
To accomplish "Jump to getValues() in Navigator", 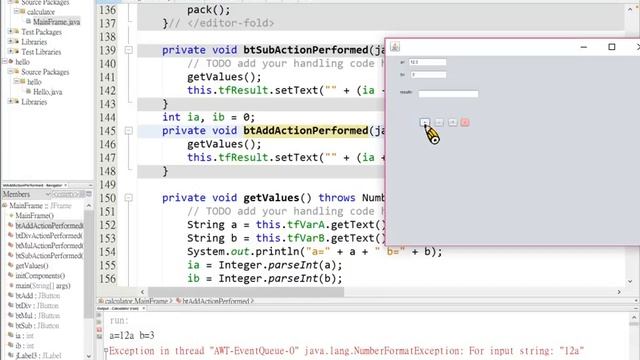I will [x=32, y=266].
